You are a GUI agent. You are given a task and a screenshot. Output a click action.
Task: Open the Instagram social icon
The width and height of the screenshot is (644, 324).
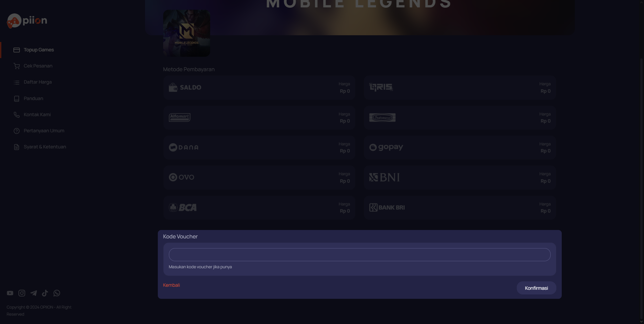pos(22,293)
